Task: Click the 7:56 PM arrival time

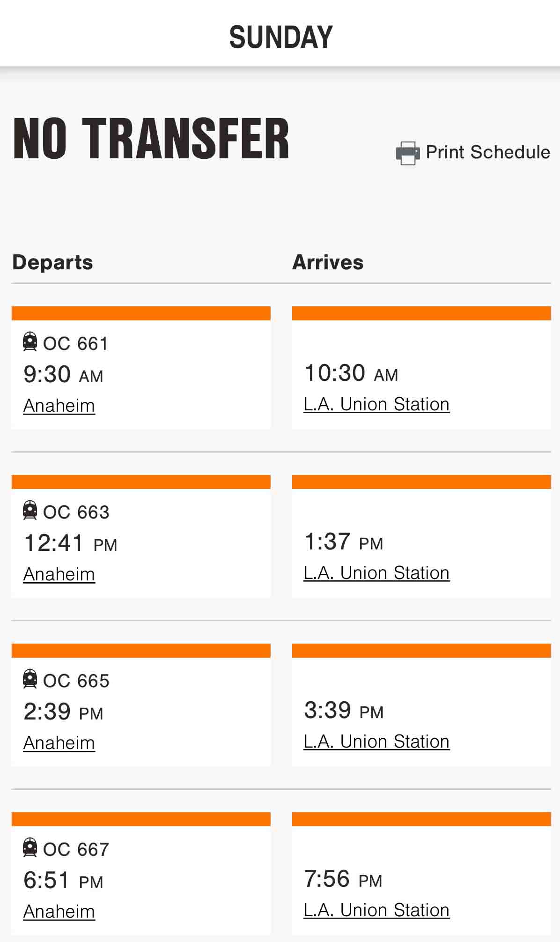Action: (x=343, y=879)
